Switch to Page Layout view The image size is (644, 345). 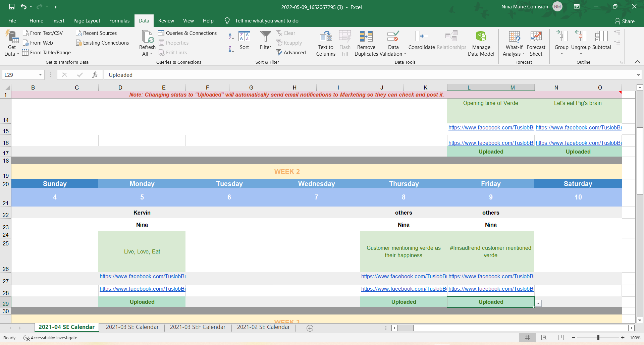(x=544, y=338)
